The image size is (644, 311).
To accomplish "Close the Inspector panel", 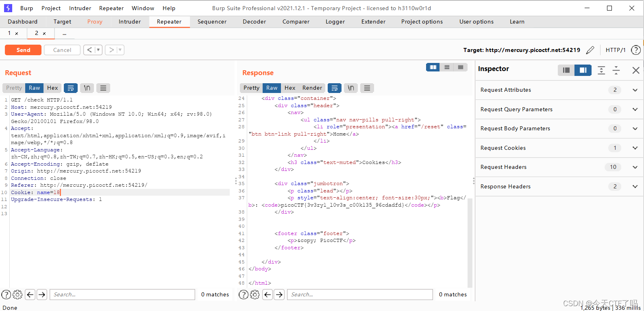I will point(636,70).
